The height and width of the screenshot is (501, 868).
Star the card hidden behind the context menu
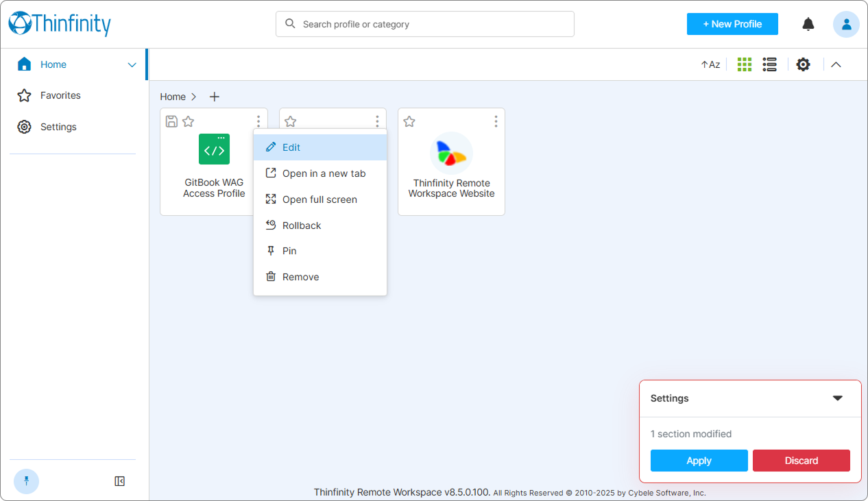click(x=290, y=121)
